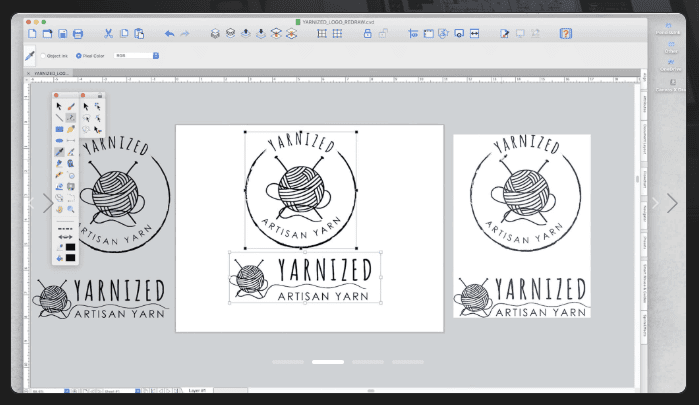The image size is (699, 405).
Task: Select the Magnifier zoom tool in toolbox
Action: tap(71, 210)
